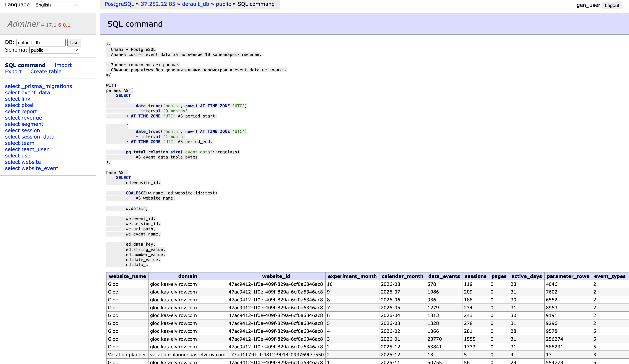629x364 pixels.
Task: Click the parameter_rows cell 4046
Action: 568,284
